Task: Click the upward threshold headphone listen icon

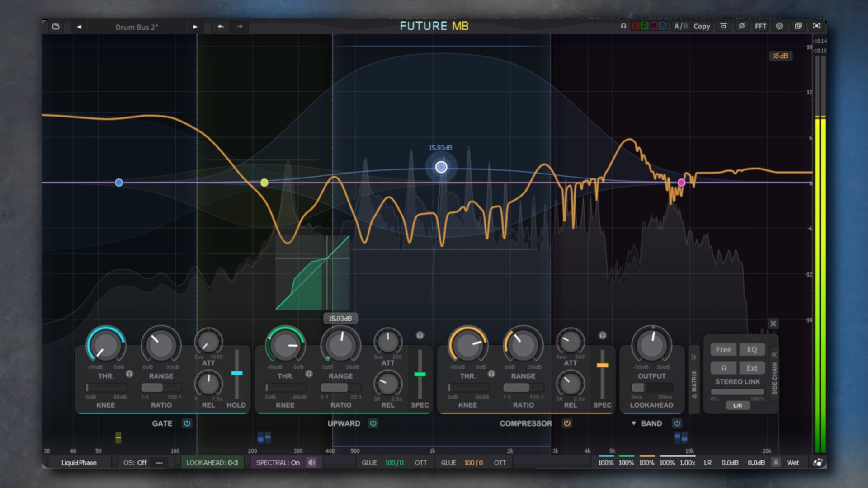Action: pos(309,374)
